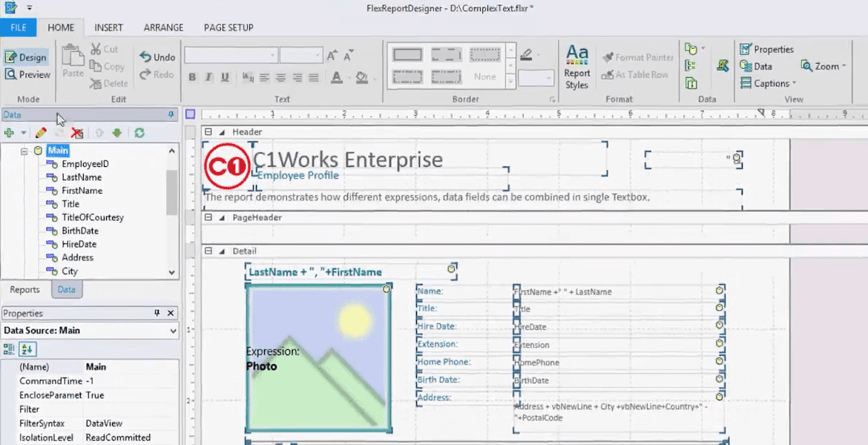Image resolution: width=868 pixels, height=445 pixels.
Task: Toggle underline text formatting
Action: [225, 77]
